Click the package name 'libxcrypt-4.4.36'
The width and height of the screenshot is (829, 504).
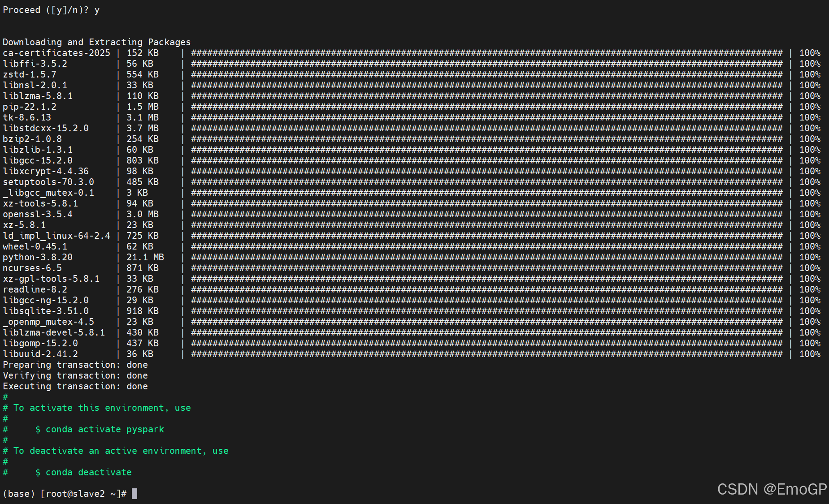(46, 171)
